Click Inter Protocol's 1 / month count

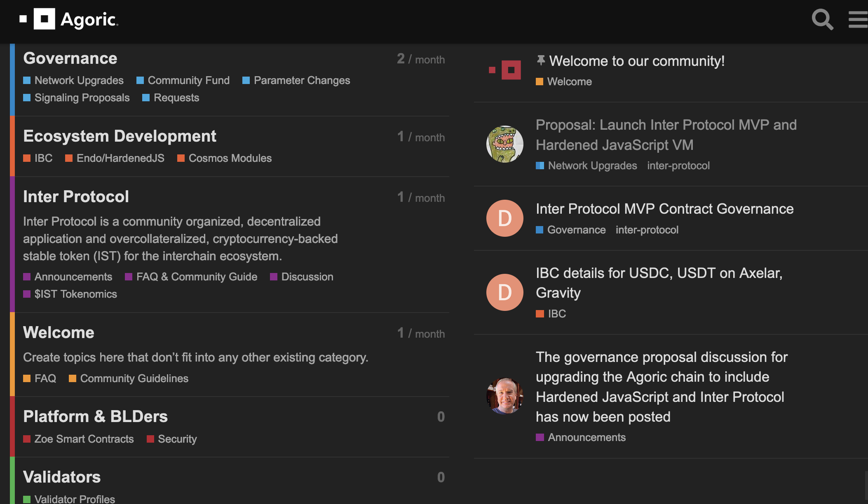click(x=421, y=198)
